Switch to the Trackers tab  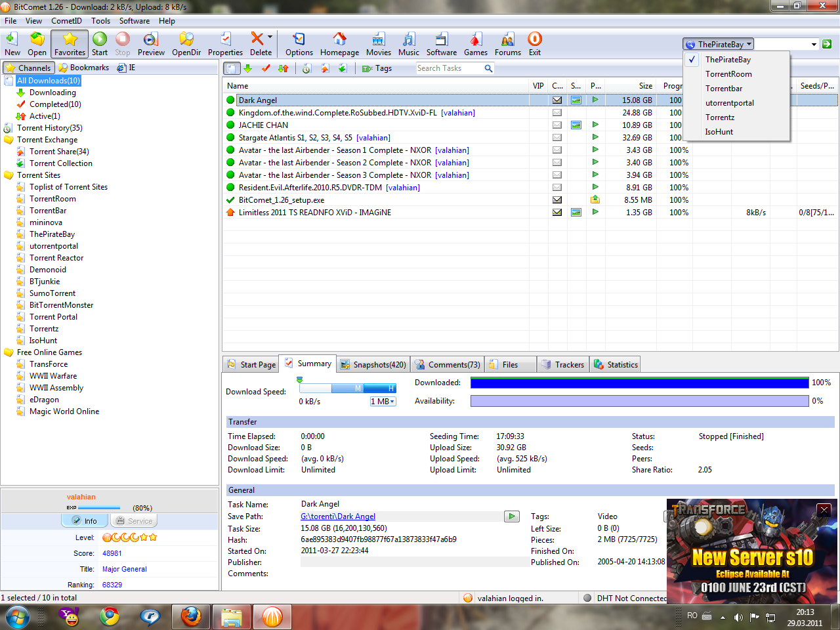pos(562,365)
